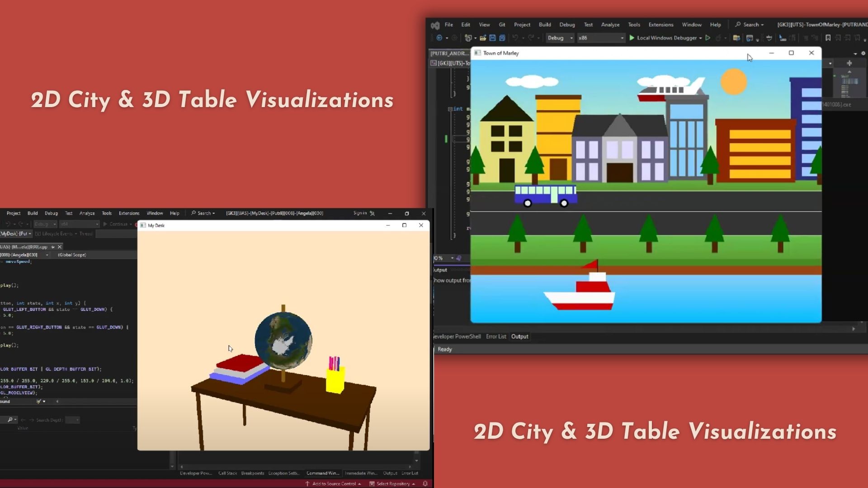Click the pin icon on cpp tab

tap(52, 247)
